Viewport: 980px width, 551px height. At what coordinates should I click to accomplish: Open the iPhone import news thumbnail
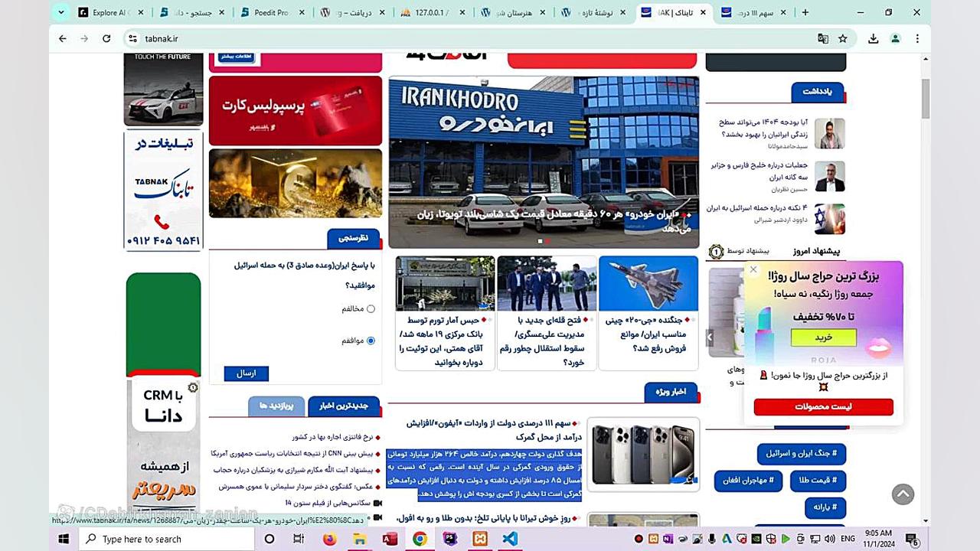coord(644,454)
